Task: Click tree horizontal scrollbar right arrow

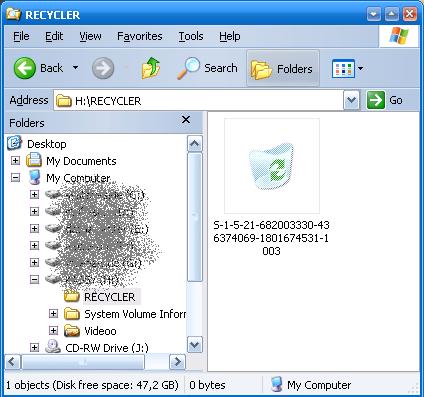Action: click(177, 362)
